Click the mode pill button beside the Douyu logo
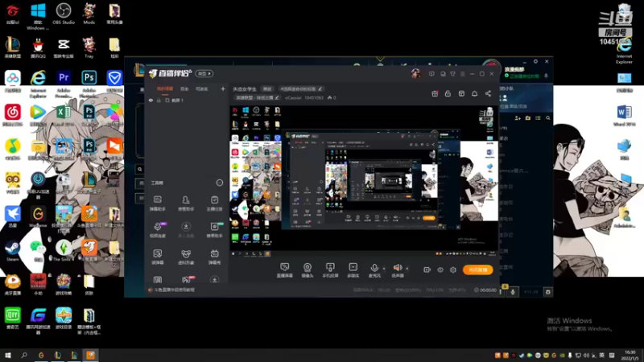 tap(204, 73)
